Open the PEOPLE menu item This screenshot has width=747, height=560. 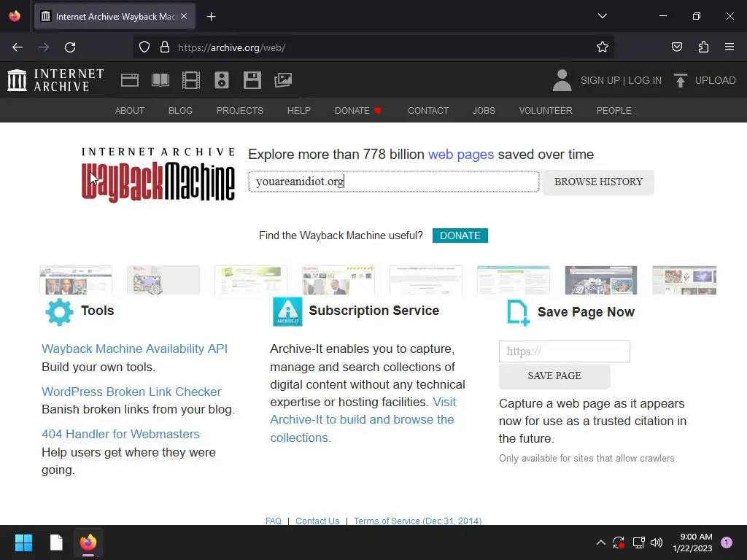click(x=614, y=111)
